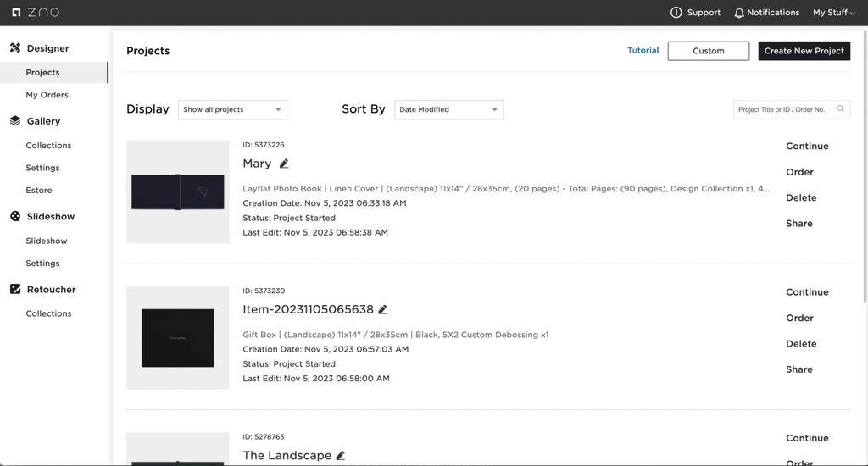
Task: Click Last Edit: Nov 5, 2023 06:58:38 AM
Action: point(315,232)
